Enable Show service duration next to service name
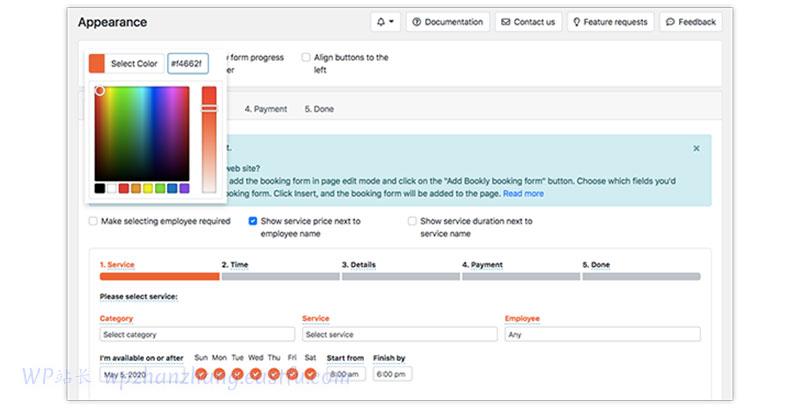Image resolution: width=800 pixels, height=408 pixels. pyautogui.click(x=412, y=221)
